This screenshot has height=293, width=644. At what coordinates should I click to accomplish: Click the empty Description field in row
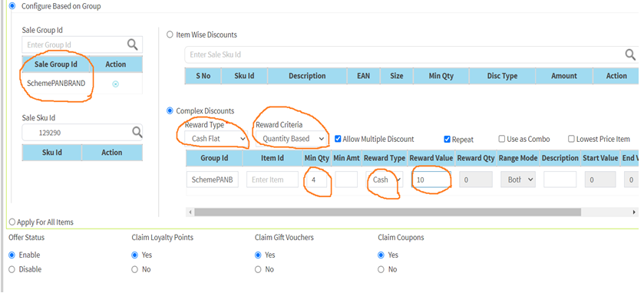[x=560, y=179]
